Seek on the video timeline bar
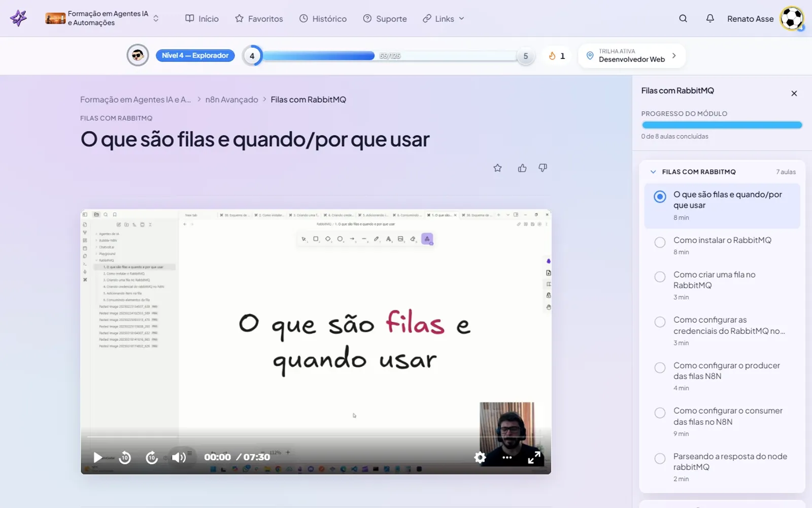The image size is (812, 508). 315,437
